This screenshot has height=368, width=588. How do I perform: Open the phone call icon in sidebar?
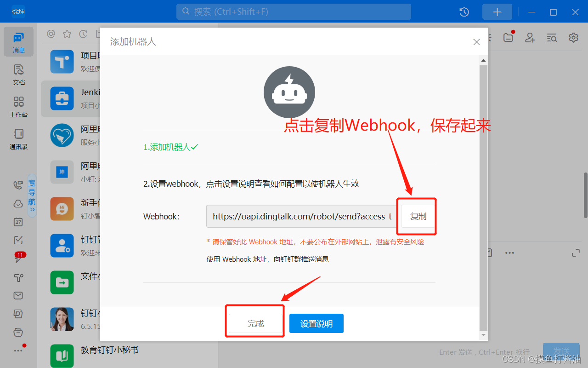tap(18, 185)
